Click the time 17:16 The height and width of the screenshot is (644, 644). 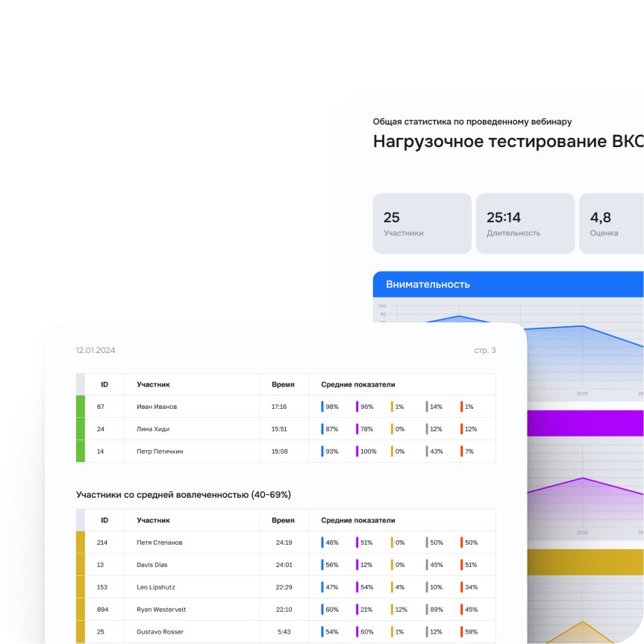pos(279,407)
